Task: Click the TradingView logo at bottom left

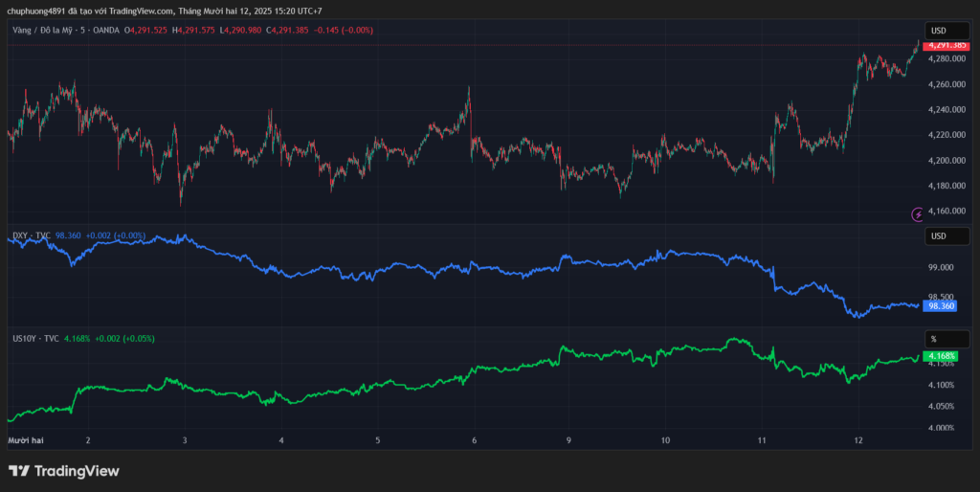Action: click(64, 471)
